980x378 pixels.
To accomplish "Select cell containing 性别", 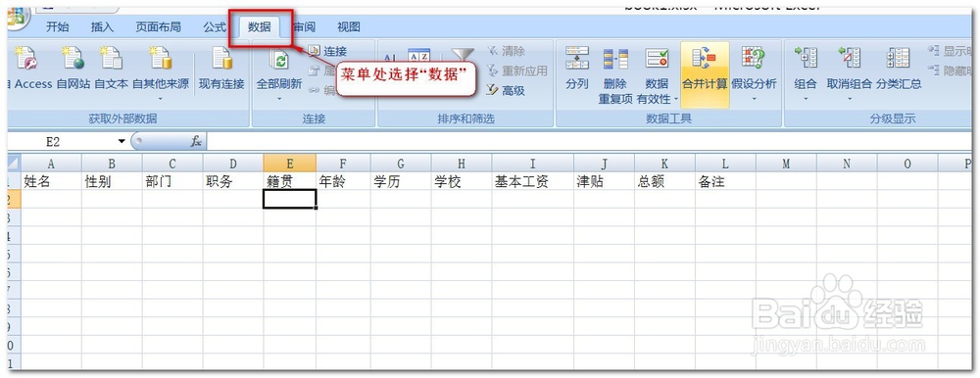I will (112, 182).
